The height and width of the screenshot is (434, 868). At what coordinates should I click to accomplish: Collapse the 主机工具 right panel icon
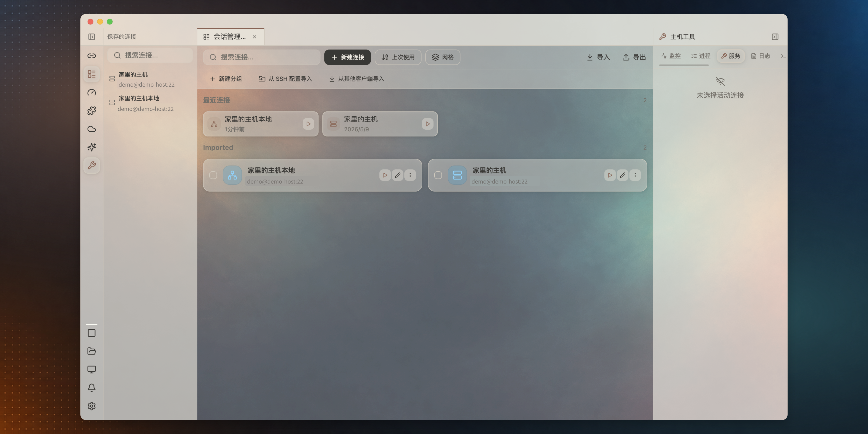tap(775, 37)
